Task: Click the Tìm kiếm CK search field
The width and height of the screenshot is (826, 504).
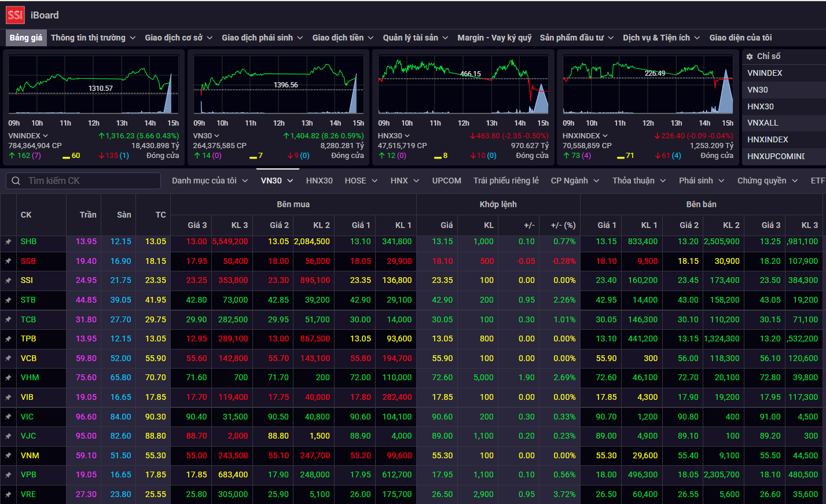Action: point(83,181)
